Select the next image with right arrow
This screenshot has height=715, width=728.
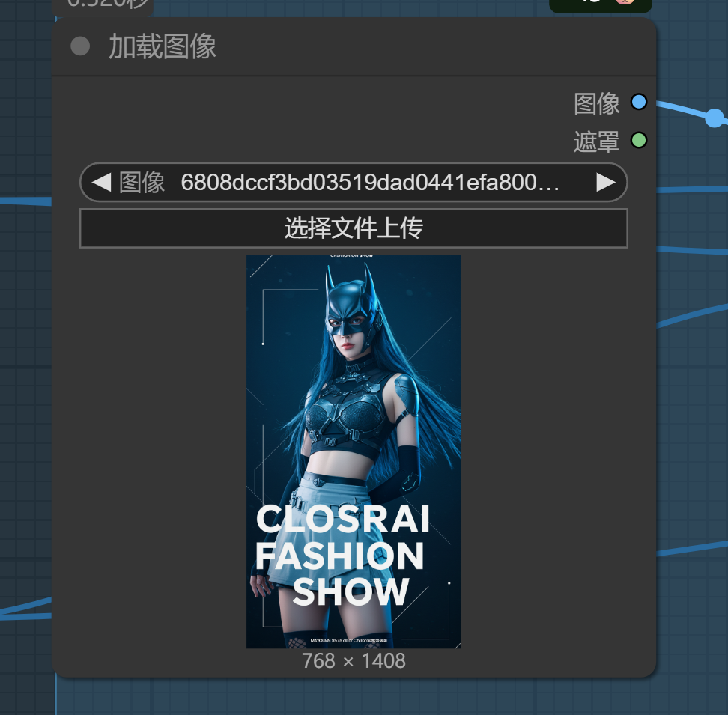coord(605,183)
